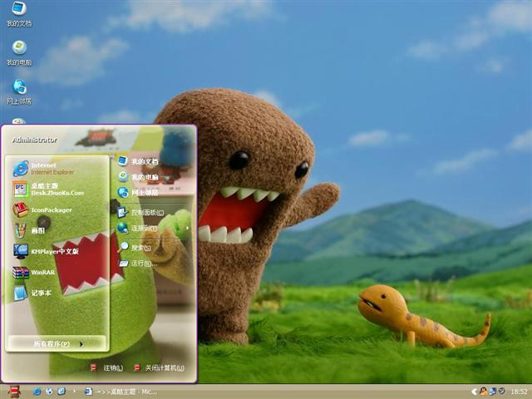
Task: Switch to the 桌酷主题 taskbar window button
Action: point(121,392)
